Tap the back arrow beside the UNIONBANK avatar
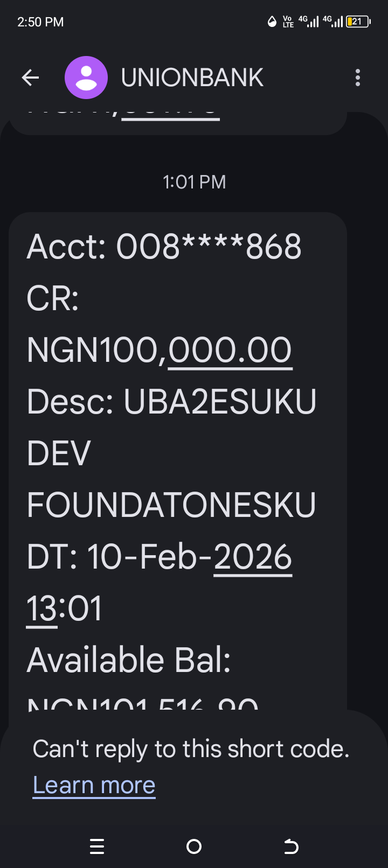 (30, 78)
